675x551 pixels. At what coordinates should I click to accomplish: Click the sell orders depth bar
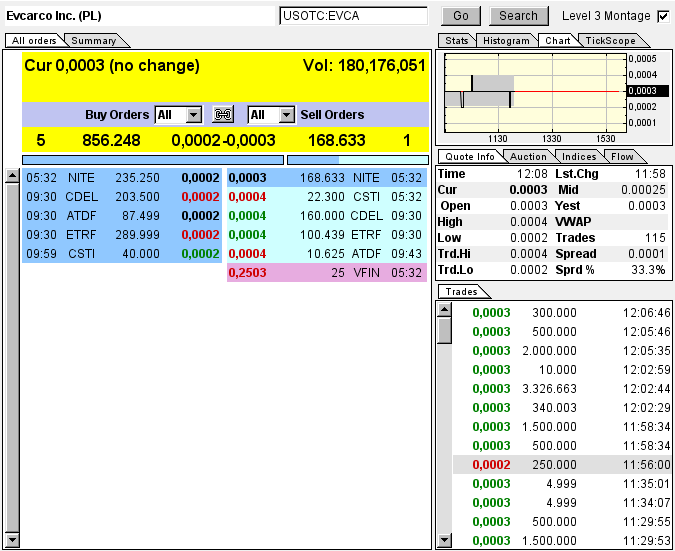point(358,160)
